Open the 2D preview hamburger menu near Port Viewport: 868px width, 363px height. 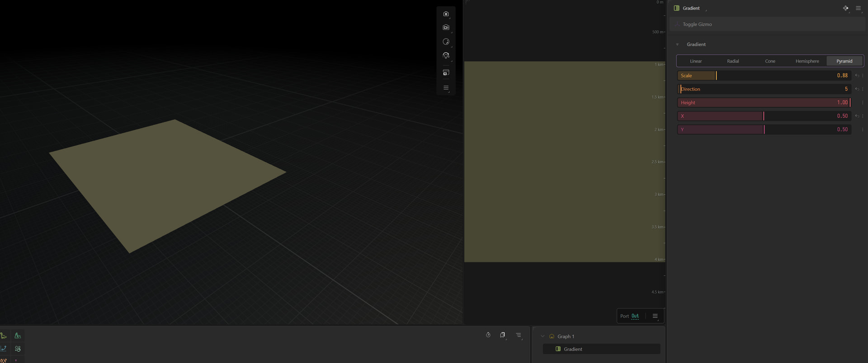coord(655,316)
